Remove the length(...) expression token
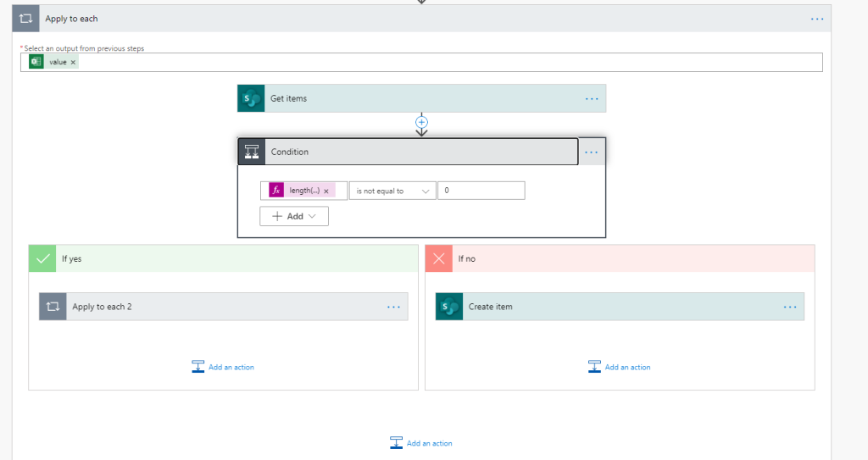 pyautogui.click(x=326, y=191)
